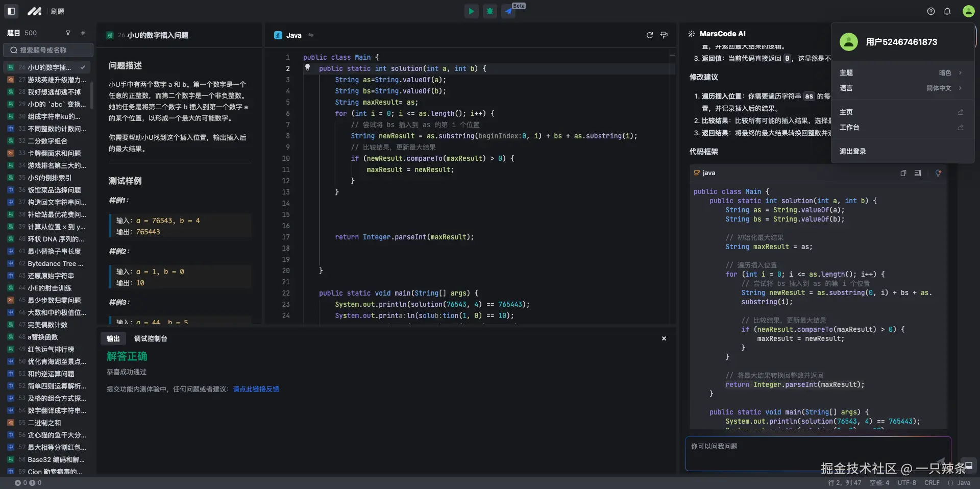Viewport: 980px width, 489px height.
Task: Click the reset code refresh icon
Action: pos(649,35)
